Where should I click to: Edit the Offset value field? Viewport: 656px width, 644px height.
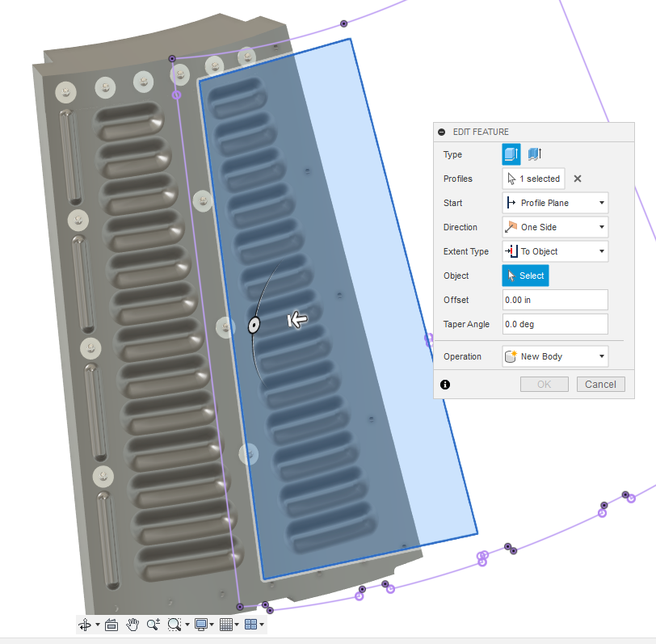click(x=555, y=300)
